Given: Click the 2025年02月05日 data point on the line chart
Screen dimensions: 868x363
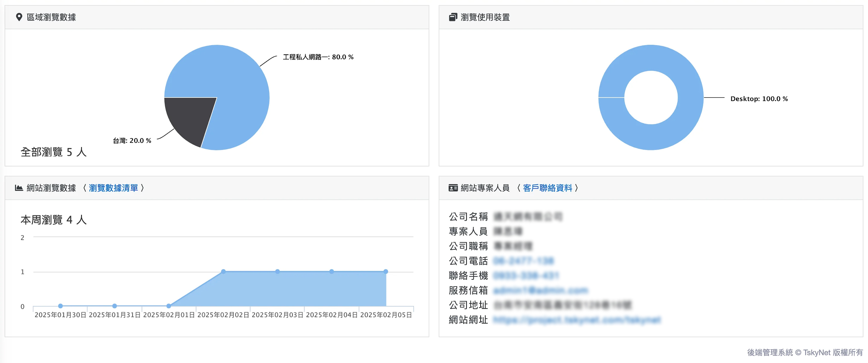Looking at the screenshot, I should [386, 272].
